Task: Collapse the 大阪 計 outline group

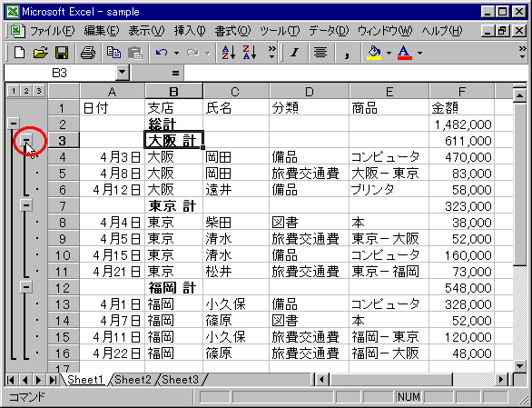Action: click(x=26, y=140)
